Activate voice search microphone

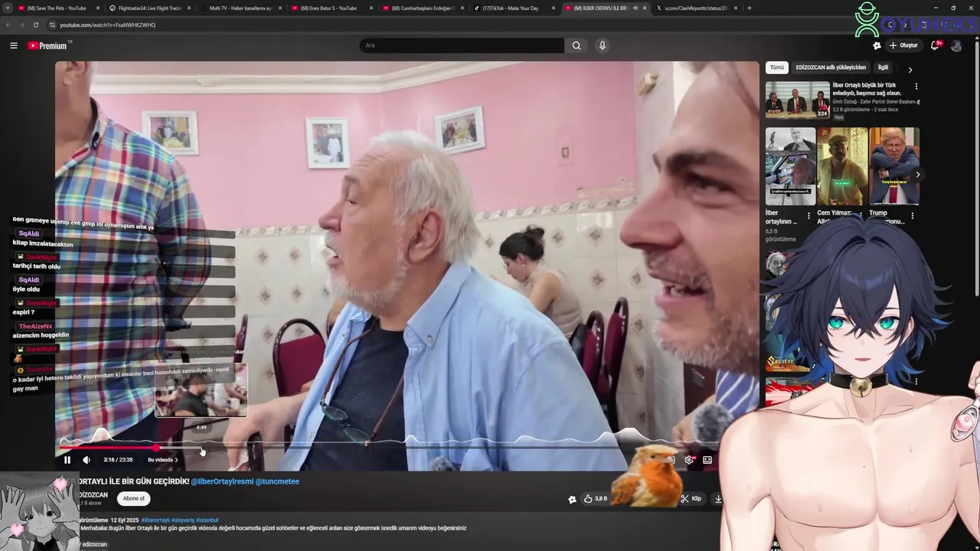coord(603,45)
